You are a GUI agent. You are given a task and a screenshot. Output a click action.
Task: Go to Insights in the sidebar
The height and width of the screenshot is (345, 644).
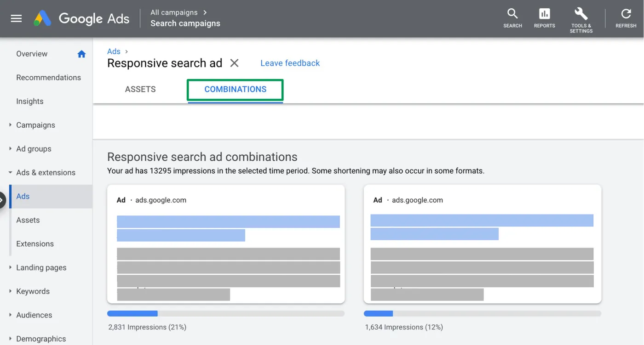tap(30, 102)
